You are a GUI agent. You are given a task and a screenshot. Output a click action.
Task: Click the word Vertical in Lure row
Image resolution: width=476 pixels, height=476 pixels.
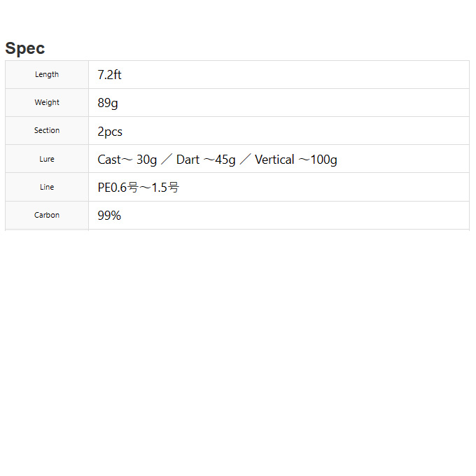pos(274,160)
